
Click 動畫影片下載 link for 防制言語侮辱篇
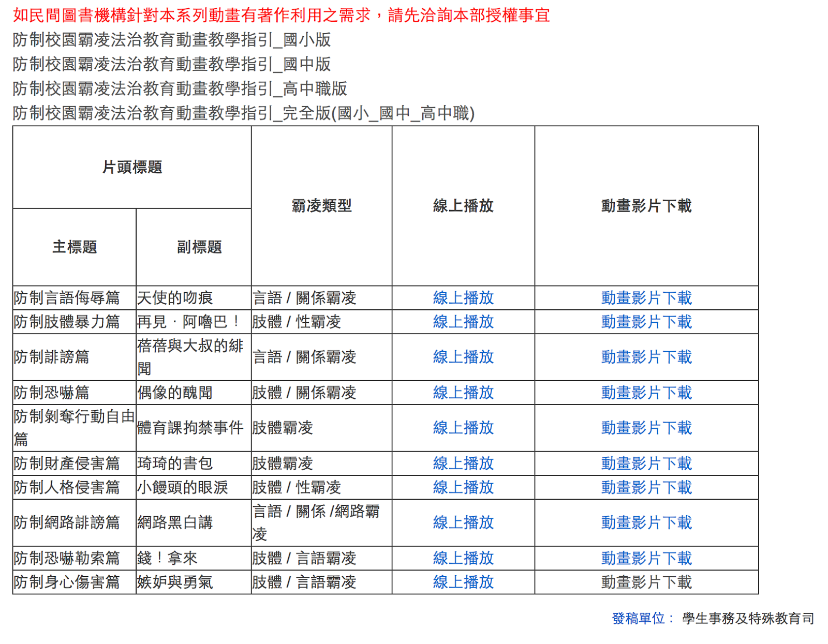[646, 298]
